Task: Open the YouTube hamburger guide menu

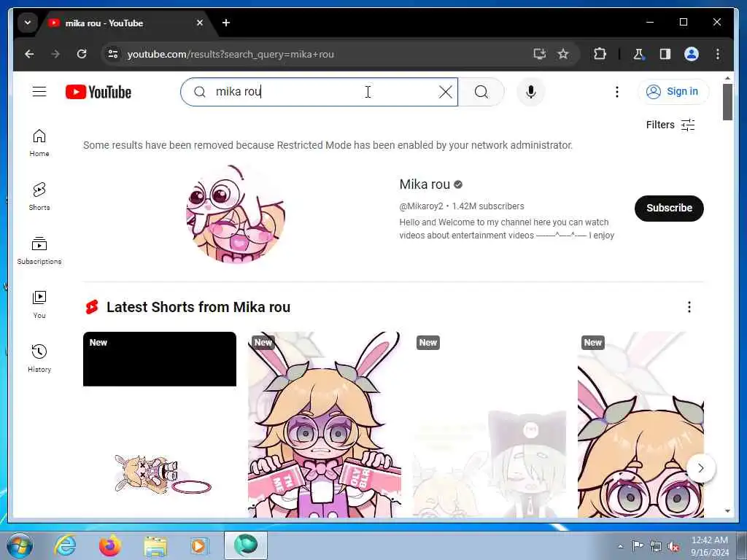Action: [39, 91]
